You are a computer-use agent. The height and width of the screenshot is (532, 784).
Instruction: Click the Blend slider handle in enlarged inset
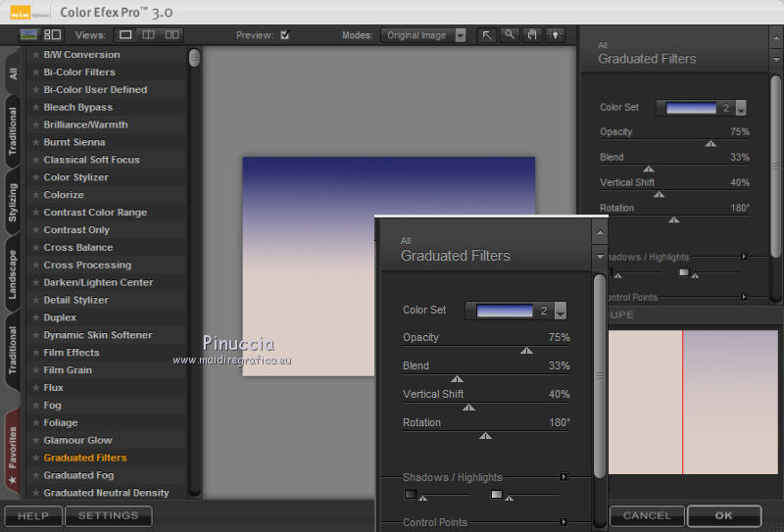(x=457, y=379)
